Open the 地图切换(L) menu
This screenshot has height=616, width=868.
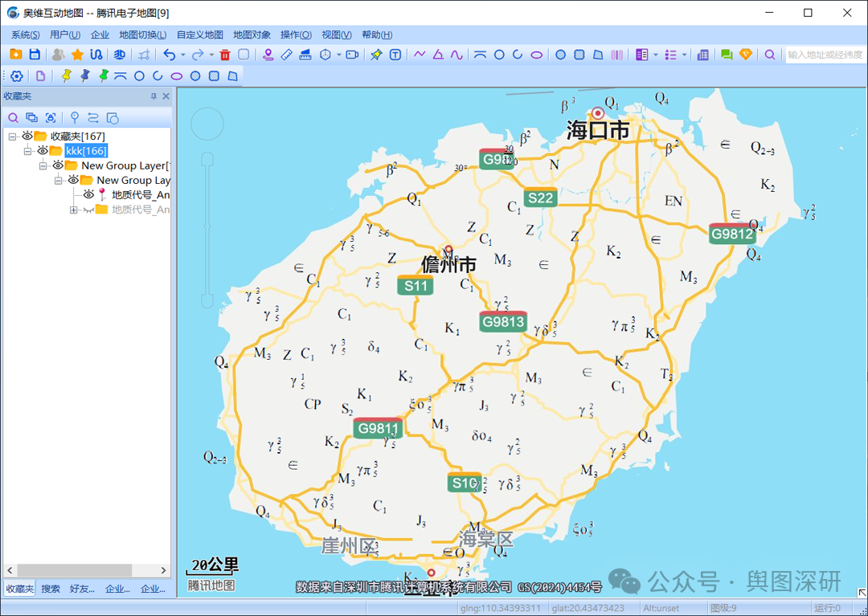142,35
